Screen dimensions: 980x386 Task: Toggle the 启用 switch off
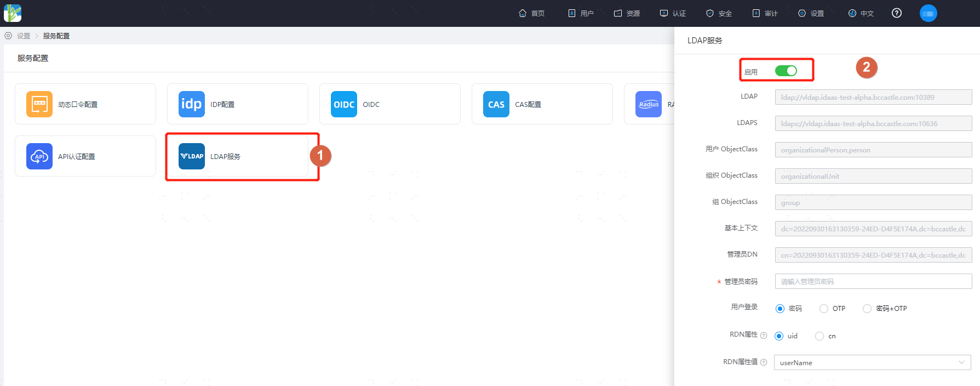coord(786,71)
